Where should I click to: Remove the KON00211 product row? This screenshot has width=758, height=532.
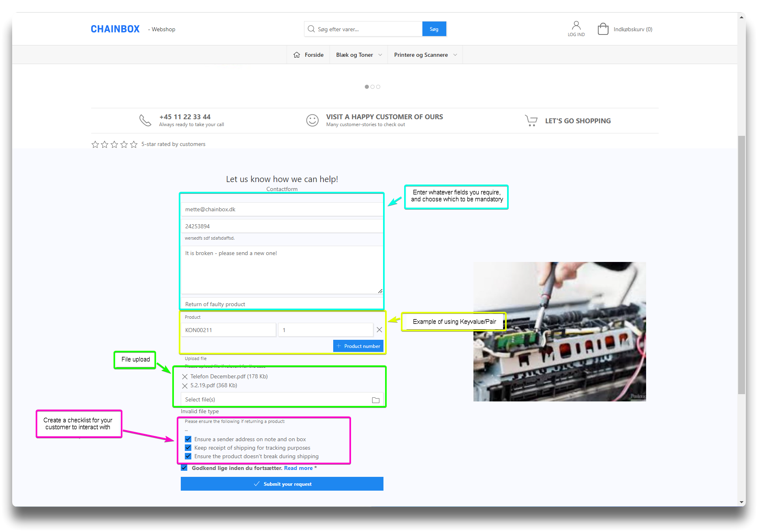379,330
